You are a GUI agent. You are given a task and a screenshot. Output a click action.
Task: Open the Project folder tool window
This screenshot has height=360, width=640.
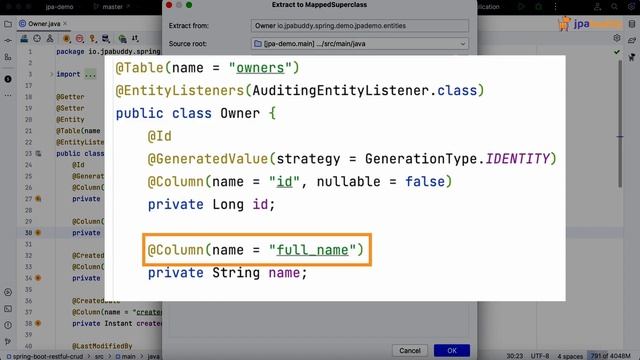tap(8, 24)
